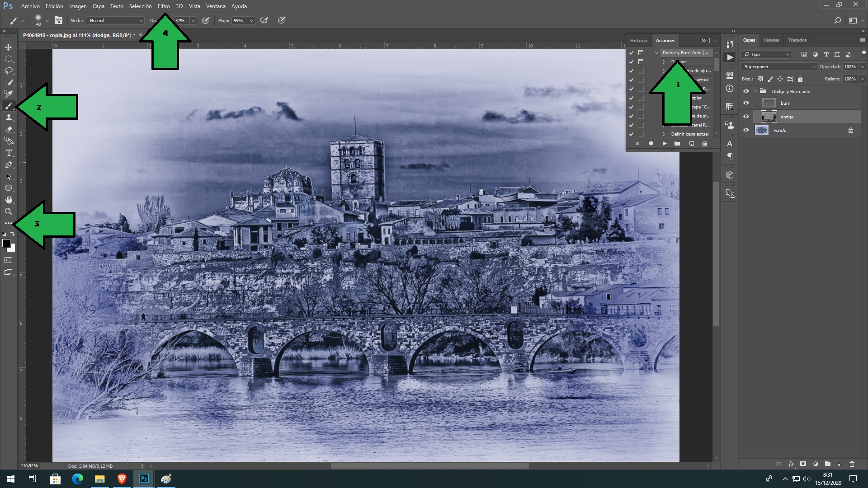The width and height of the screenshot is (868, 488).
Task: Open layer styles fx menu
Action: (791, 464)
